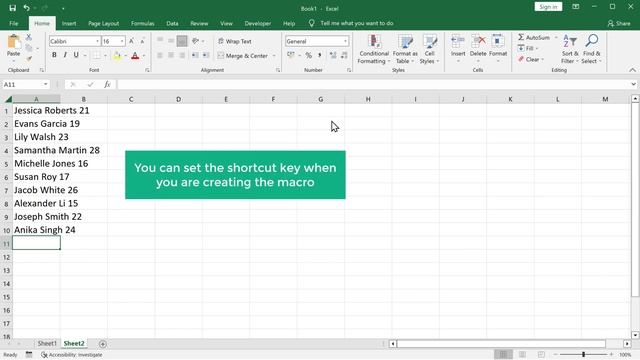Click Tell me what you want to do
Image resolution: width=640 pixels, height=360 pixels.
point(357,23)
